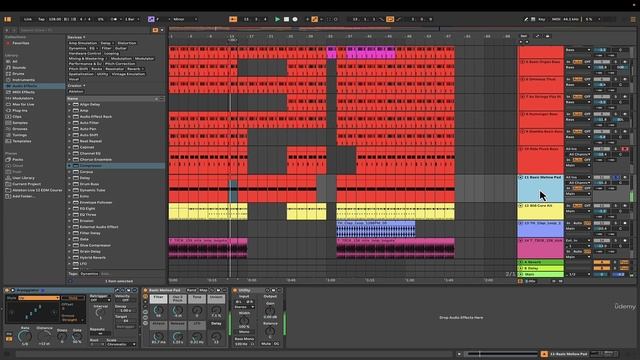
Task: Toggle Basic Mellow Pad device activator
Action: 145,290
